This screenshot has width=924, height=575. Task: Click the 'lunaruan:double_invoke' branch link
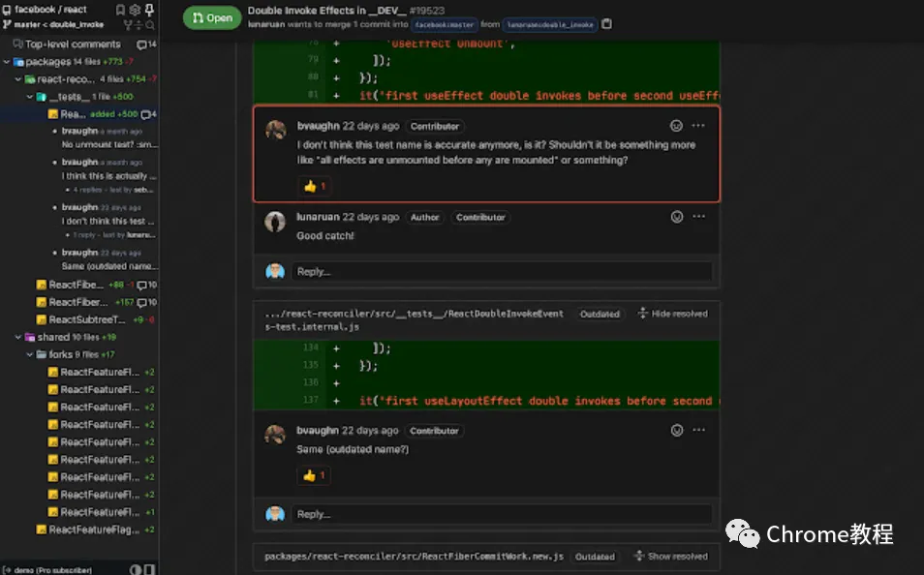click(550, 25)
